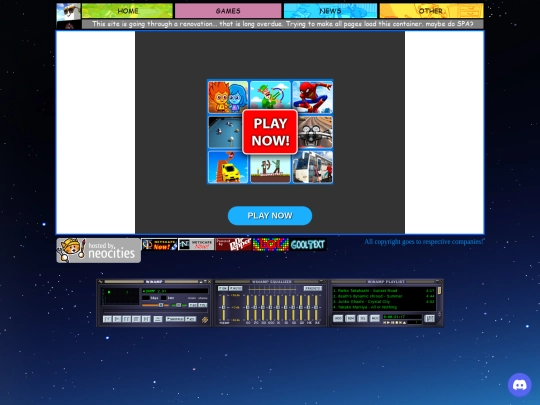
Task: Click the Winamp playlist scrollbar handle
Action: tap(439, 290)
